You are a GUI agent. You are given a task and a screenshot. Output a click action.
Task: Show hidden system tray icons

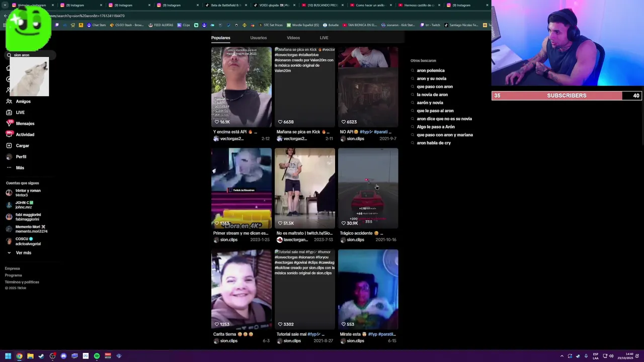click(562, 356)
